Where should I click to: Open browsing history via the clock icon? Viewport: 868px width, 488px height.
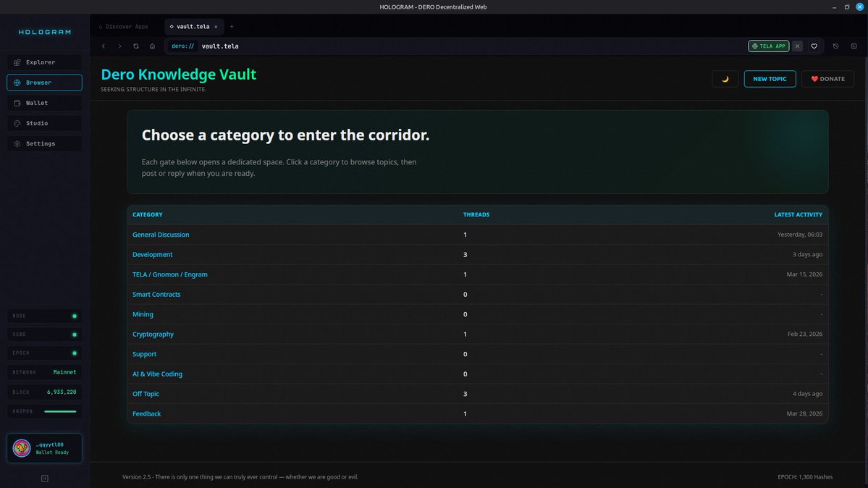click(x=835, y=46)
